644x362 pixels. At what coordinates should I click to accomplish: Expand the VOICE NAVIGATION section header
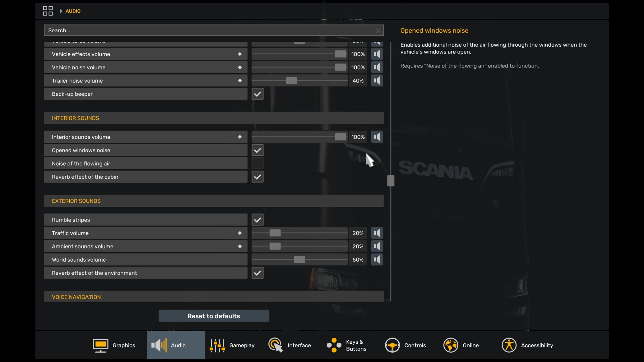click(214, 296)
